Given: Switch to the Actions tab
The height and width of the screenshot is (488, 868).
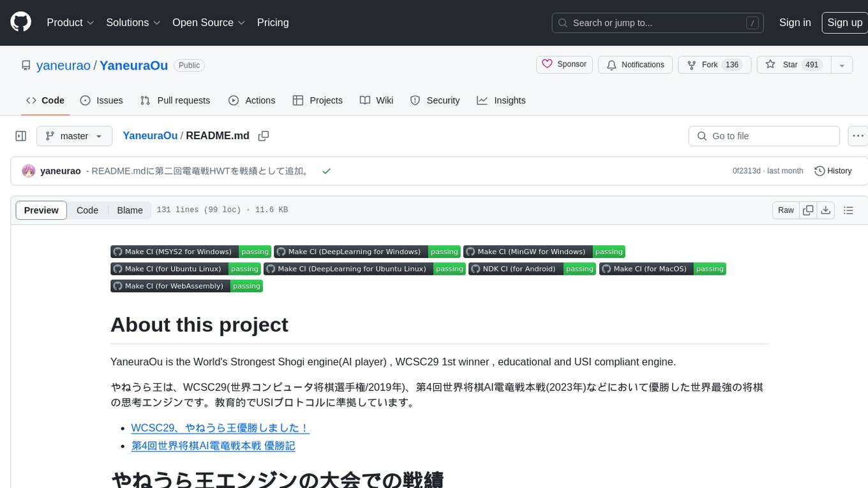Looking at the screenshot, I should (x=252, y=100).
